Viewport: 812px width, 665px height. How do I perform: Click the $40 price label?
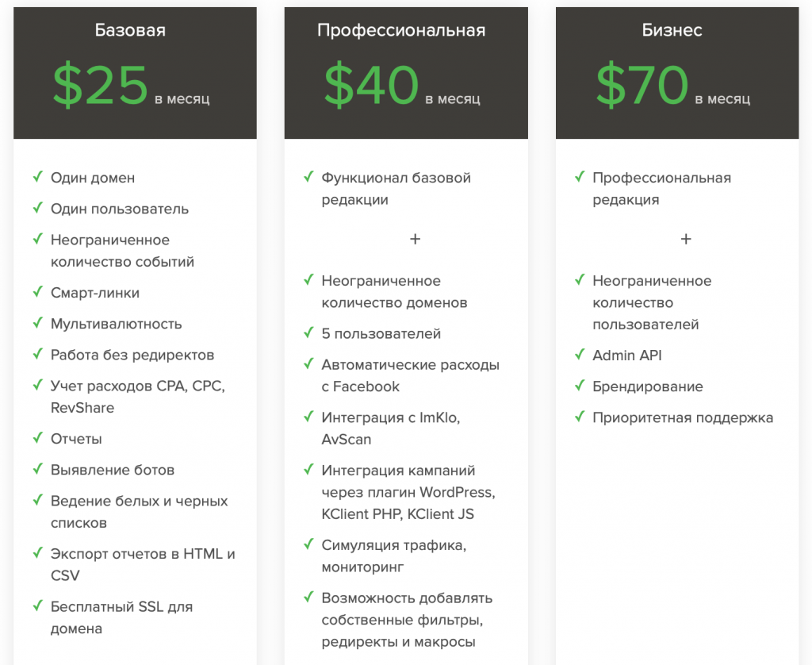point(371,84)
